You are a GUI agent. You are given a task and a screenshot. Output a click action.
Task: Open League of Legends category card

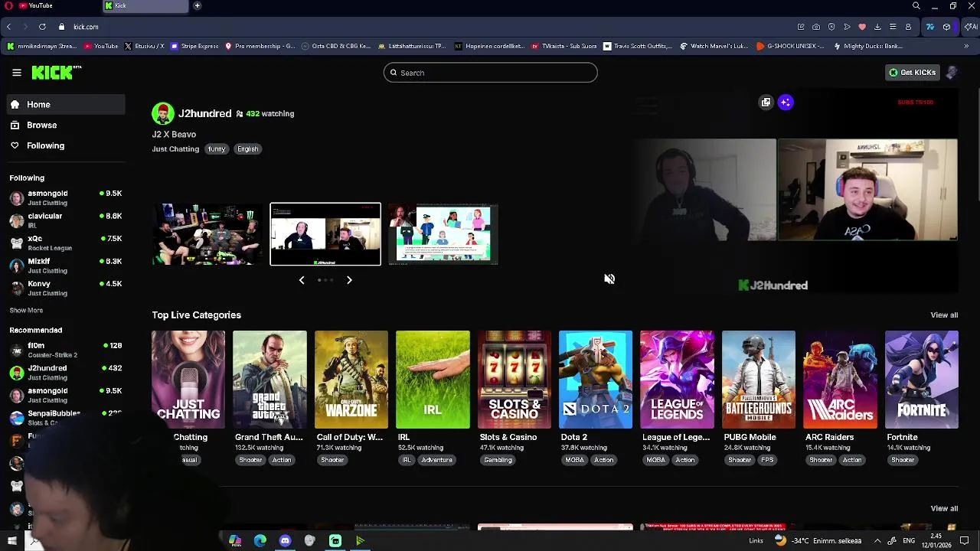pyautogui.click(x=677, y=380)
